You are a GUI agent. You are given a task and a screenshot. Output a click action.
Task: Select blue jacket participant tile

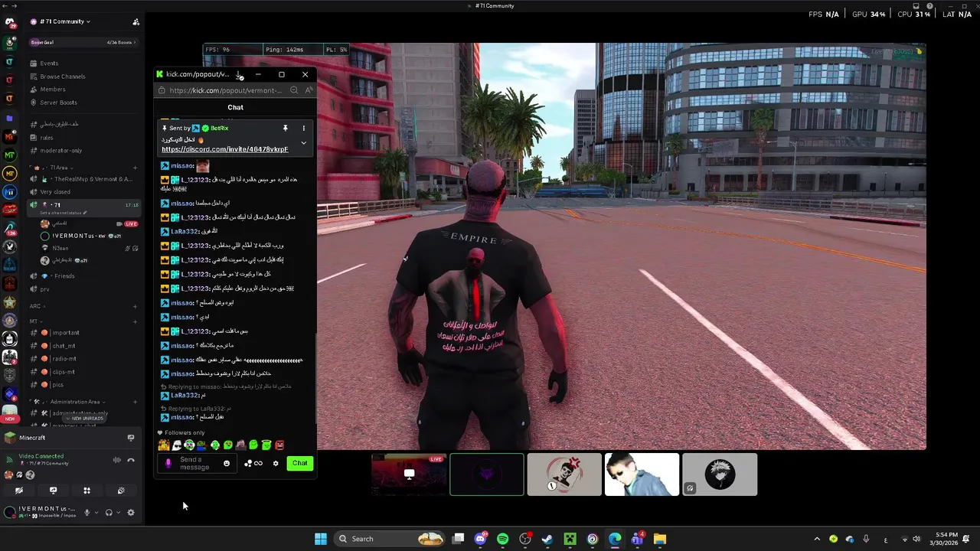(x=642, y=474)
